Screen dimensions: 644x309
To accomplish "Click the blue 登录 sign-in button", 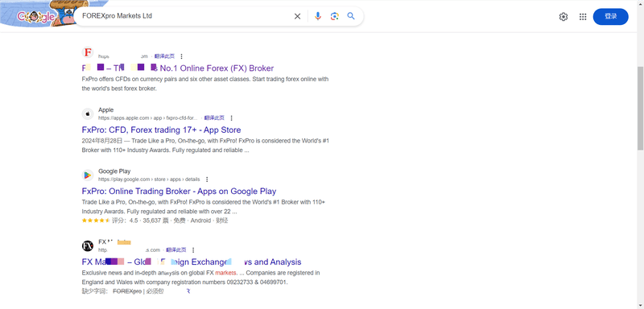I will coord(611,16).
